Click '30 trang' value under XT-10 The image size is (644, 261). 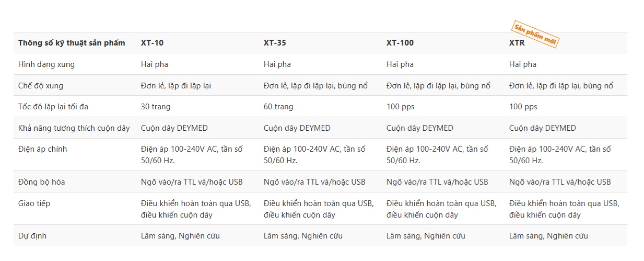[x=156, y=107]
